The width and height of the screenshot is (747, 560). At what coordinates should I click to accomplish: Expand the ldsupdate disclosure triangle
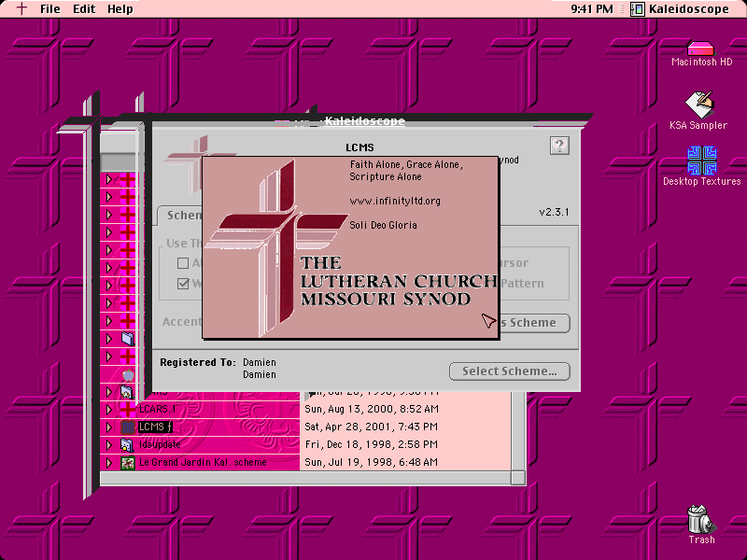tap(109, 445)
